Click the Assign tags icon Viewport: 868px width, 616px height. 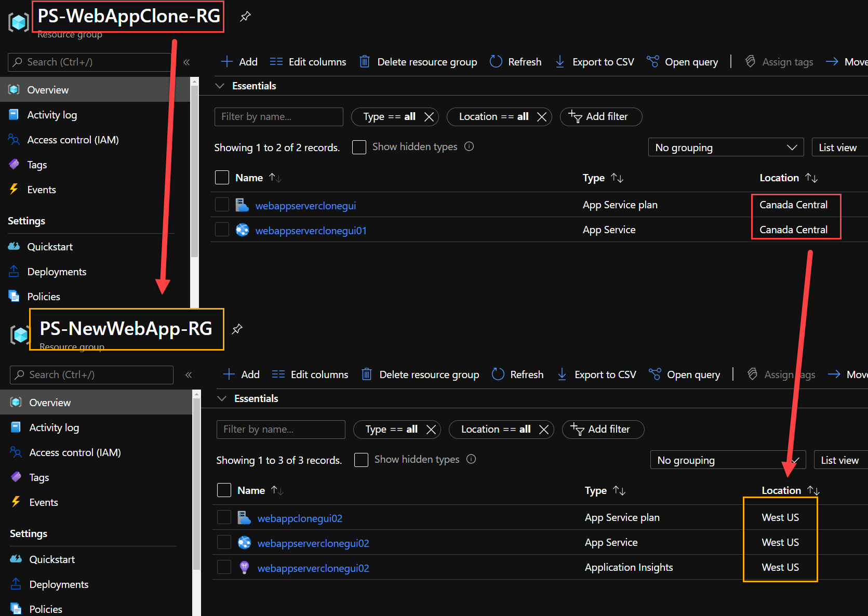click(x=750, y=61)
